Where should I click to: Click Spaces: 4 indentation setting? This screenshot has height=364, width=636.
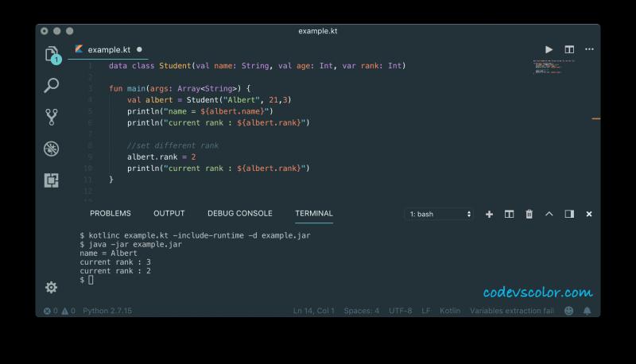(362, 311)
